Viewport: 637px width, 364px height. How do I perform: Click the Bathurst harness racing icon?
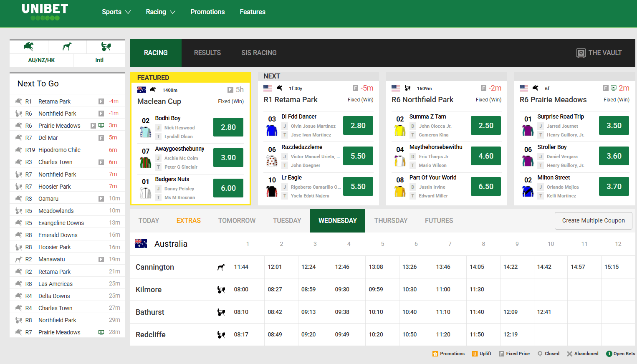pos(221,312)
